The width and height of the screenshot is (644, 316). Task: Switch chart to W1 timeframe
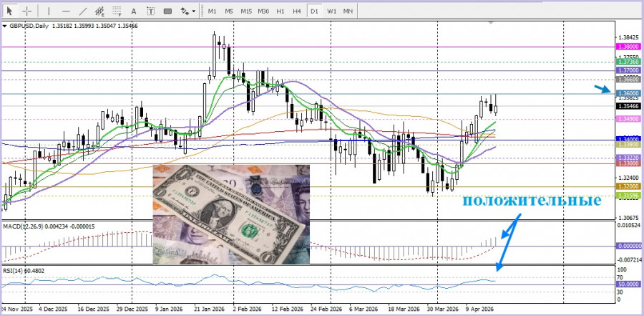tap(331, 11)
